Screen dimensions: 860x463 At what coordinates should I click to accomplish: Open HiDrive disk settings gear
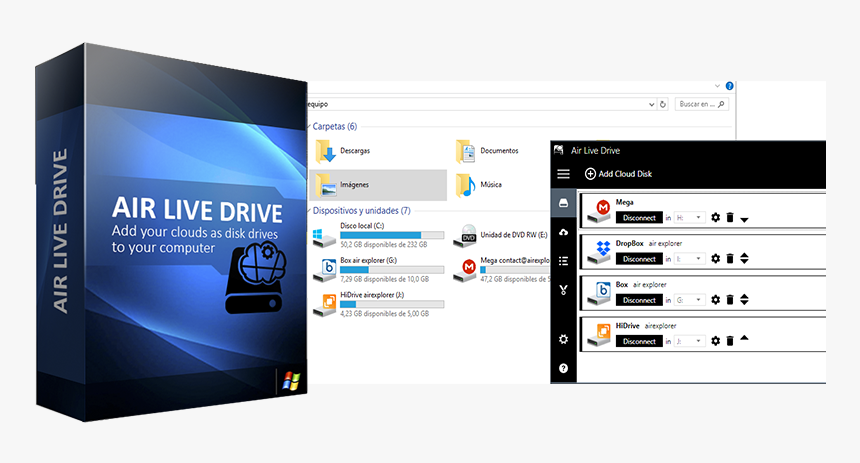point(715,341)
